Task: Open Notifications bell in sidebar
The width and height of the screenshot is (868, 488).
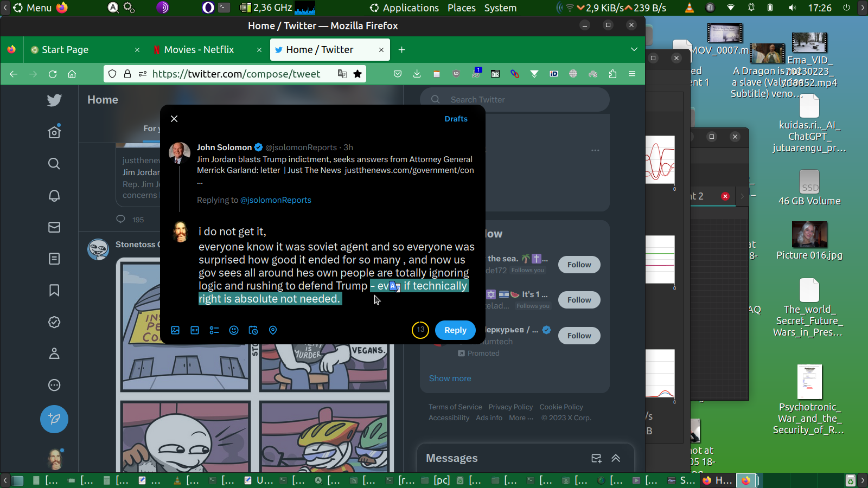Action: coord(54,195)
